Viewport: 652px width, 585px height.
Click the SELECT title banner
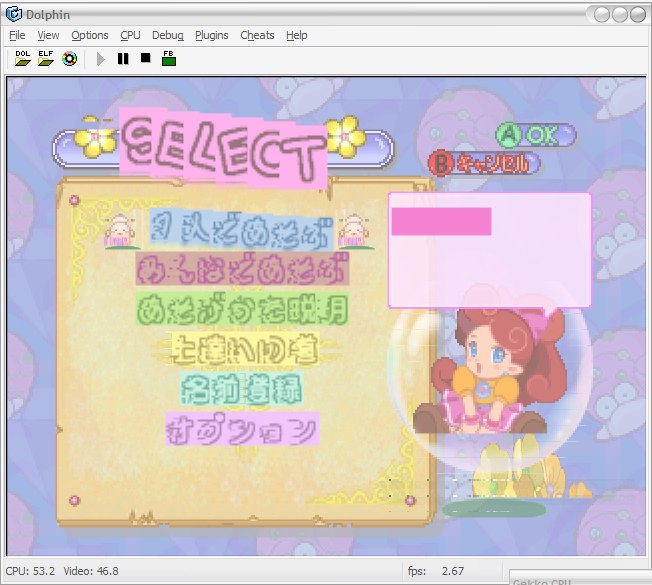click(224, 147)
